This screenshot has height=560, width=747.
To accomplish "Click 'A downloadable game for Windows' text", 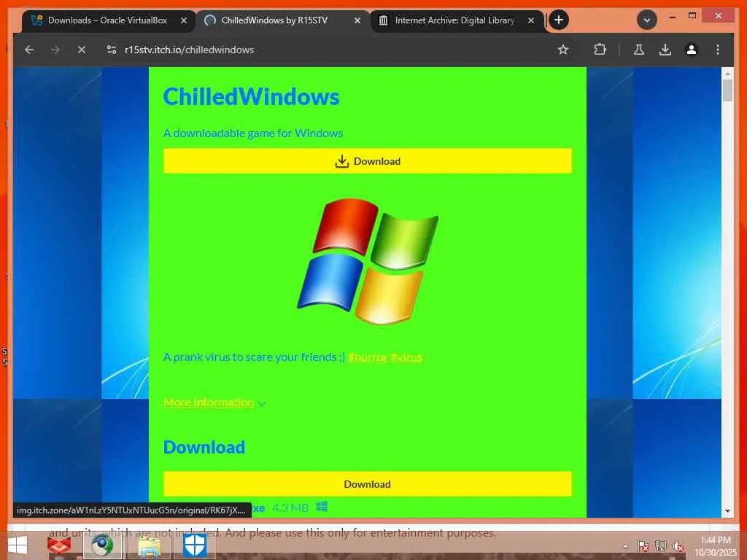I will tap(253, 133).
